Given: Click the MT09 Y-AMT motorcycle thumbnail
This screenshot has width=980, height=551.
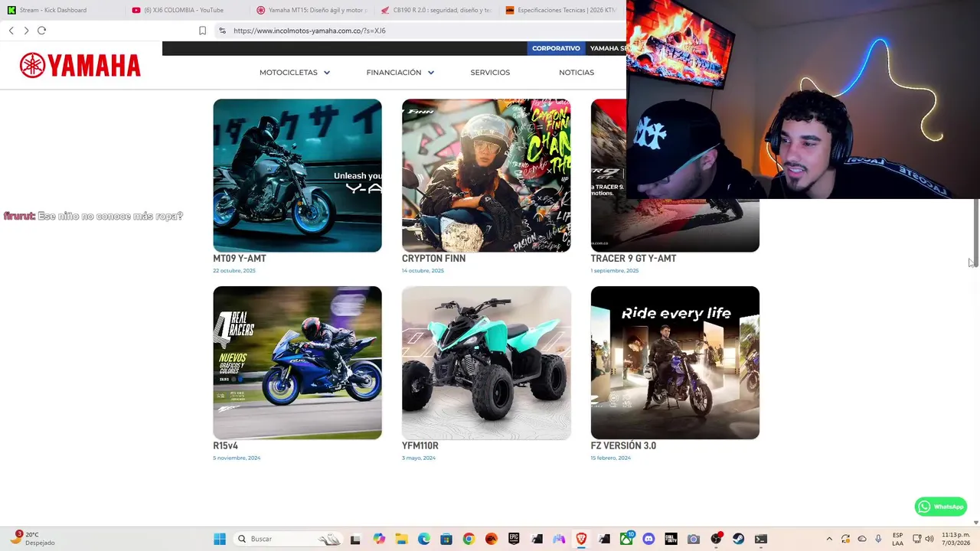Looking at the screenshot, I should point(297,175).
